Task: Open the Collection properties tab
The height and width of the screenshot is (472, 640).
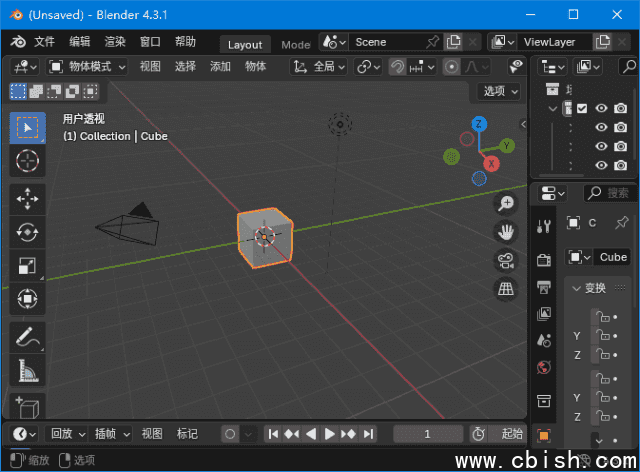Action: (x=544, y=401)
